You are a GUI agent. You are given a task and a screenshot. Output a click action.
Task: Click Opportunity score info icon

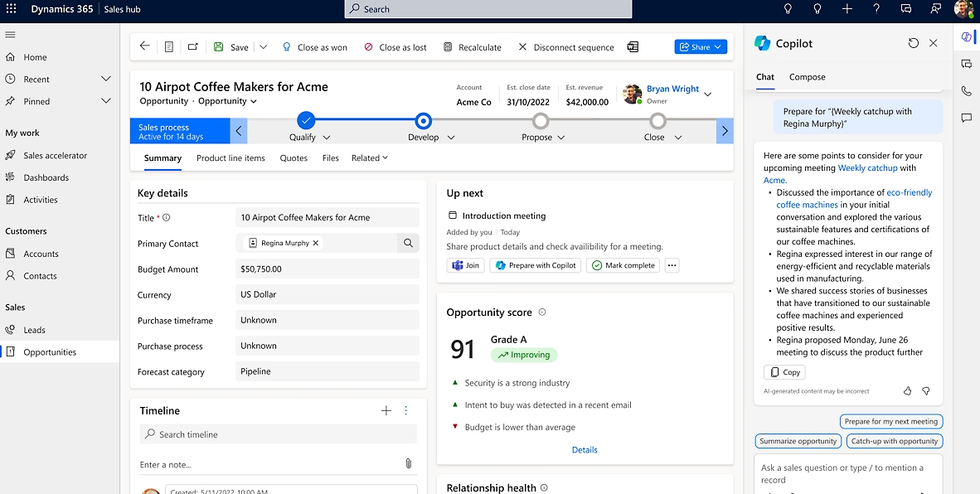[x=542, y=312]
